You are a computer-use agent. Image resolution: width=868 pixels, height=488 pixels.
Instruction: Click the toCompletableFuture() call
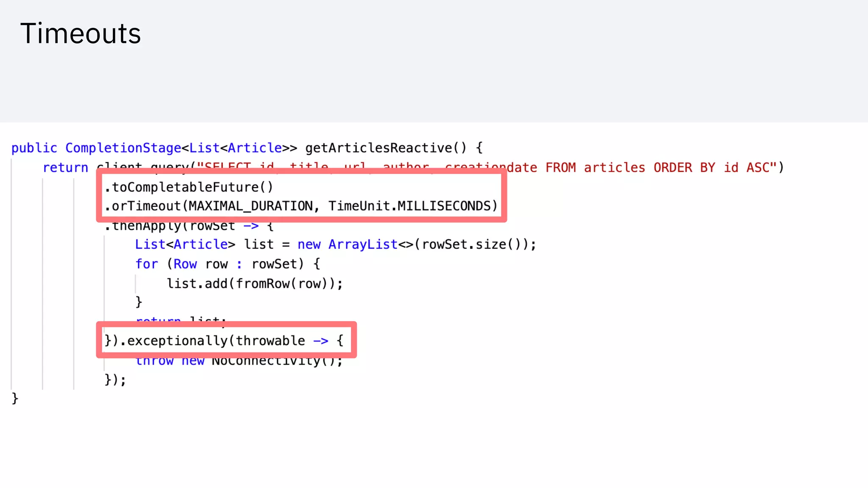pos(189,187)
